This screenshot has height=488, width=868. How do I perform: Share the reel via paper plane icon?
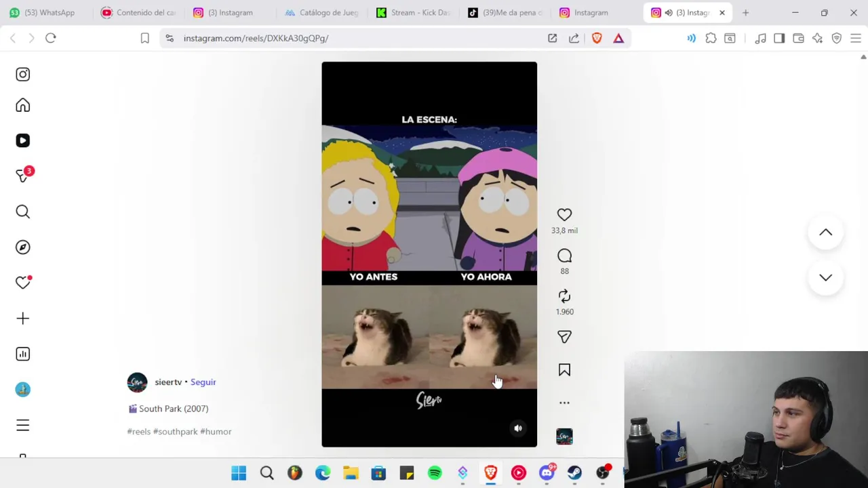point(564,337)
